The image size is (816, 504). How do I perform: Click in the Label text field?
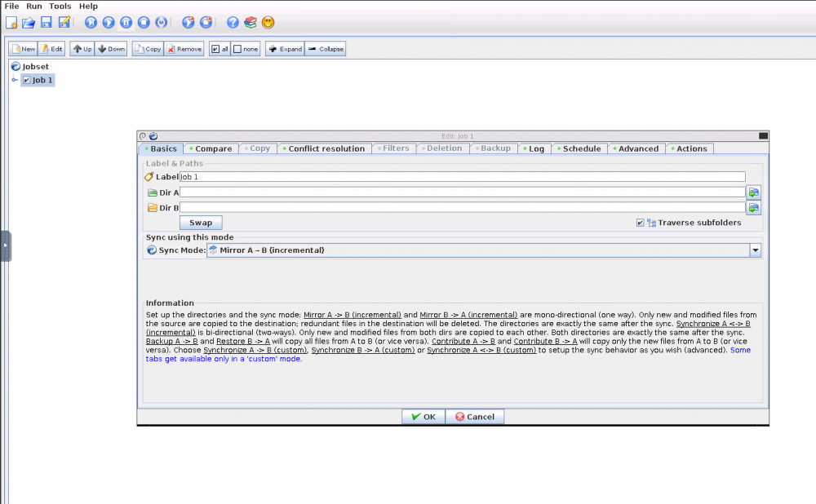click(x=462, y=177)
